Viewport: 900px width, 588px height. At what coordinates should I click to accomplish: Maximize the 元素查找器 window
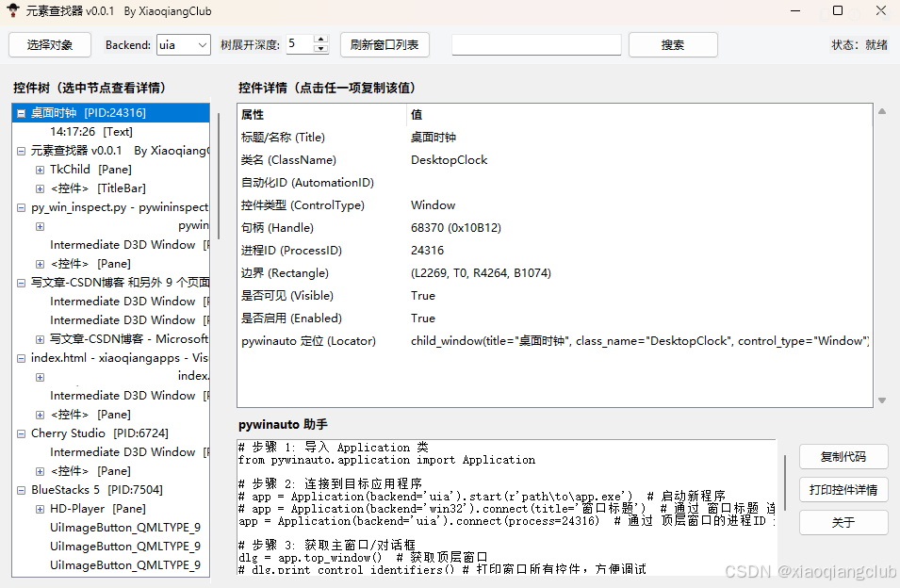click(838, 10)
